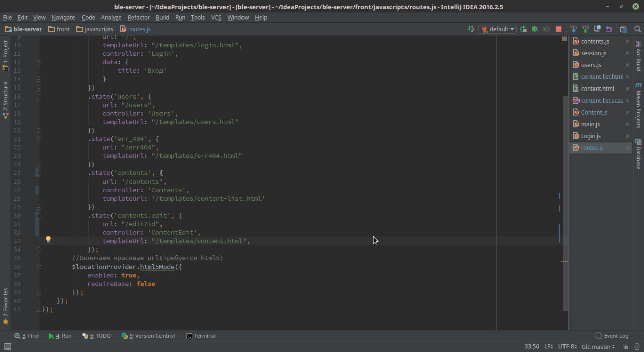The width and height of the screenshot is (644, 352).
Task: Toggle the read-only lock icon in status bar
Action: 625,347
